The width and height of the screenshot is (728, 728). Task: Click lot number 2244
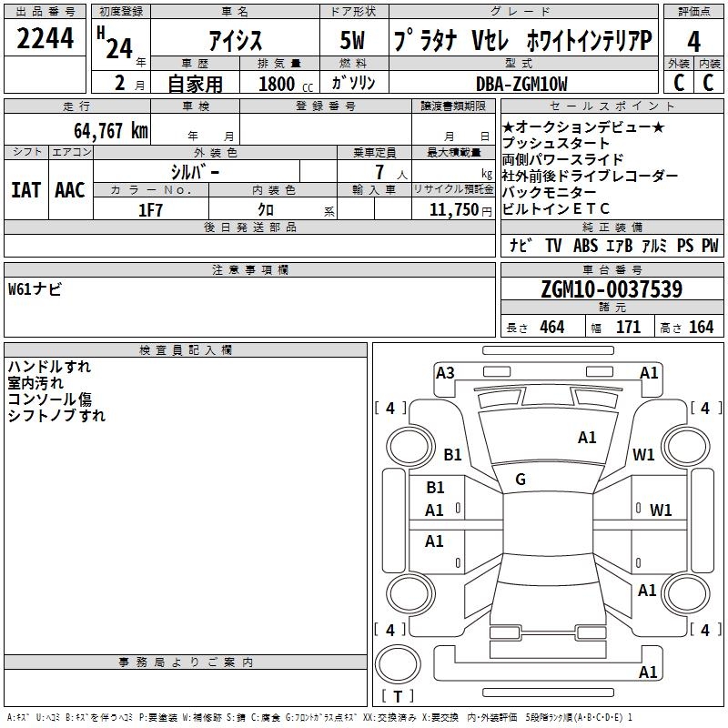(x=45, y=38)
